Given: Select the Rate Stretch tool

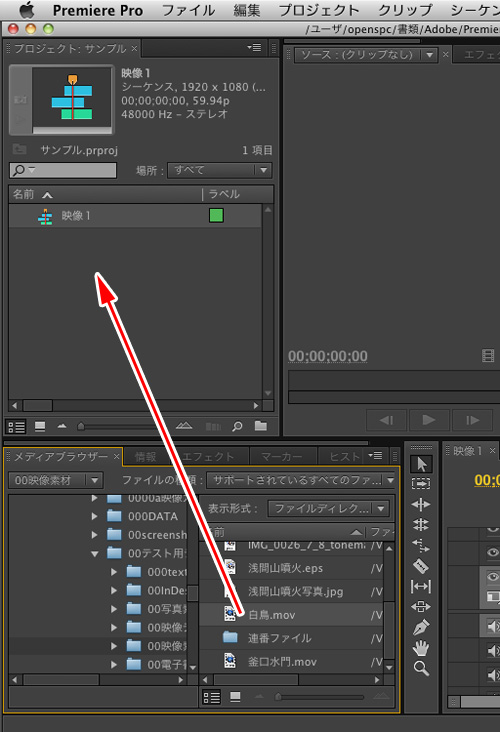Looking at the screenshot, I should click(x=421, y=545).
